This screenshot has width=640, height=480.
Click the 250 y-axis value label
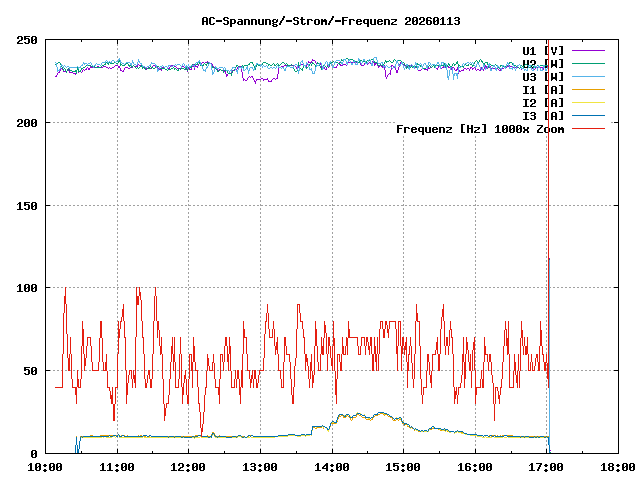27,40
